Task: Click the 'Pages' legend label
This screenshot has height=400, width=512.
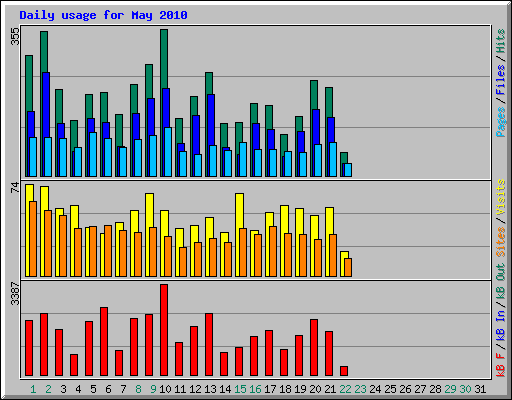Action: click(x=501, y=122)
